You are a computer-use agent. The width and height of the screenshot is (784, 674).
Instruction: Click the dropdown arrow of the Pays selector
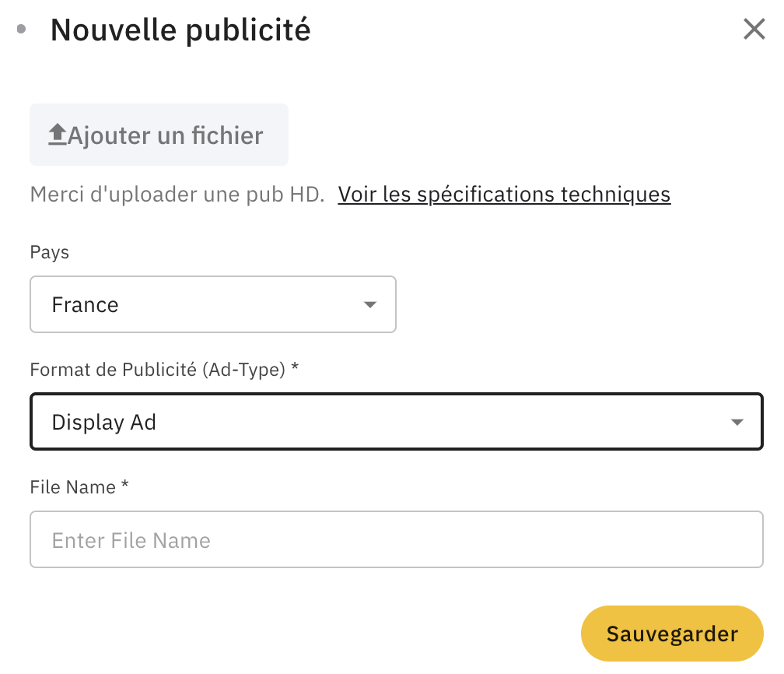tap(370, 304)
